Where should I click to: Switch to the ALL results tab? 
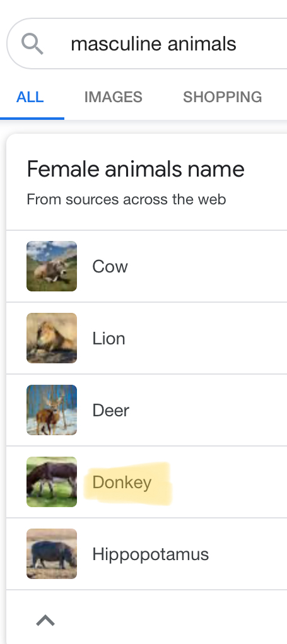[x=30, y=97]
